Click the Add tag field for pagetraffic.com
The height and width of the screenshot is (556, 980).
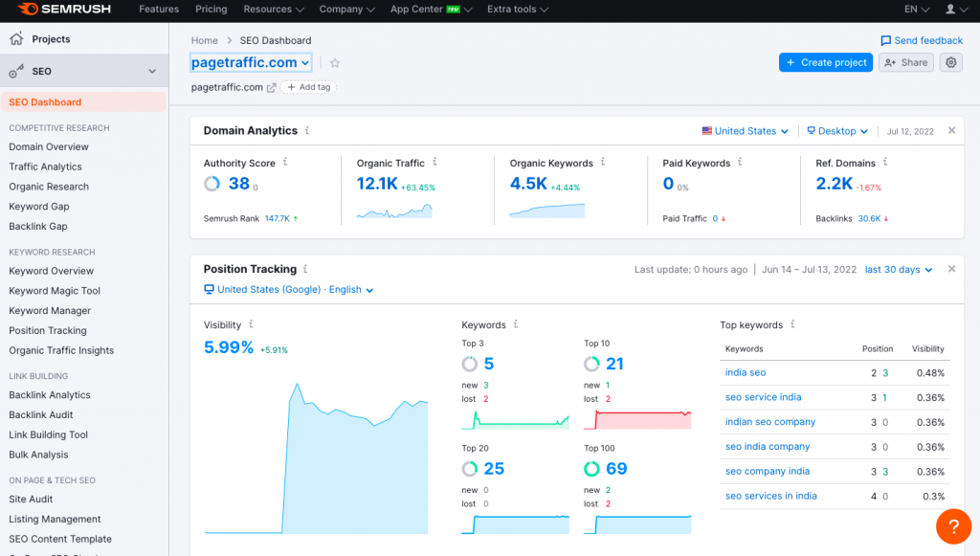coord(308,85)
